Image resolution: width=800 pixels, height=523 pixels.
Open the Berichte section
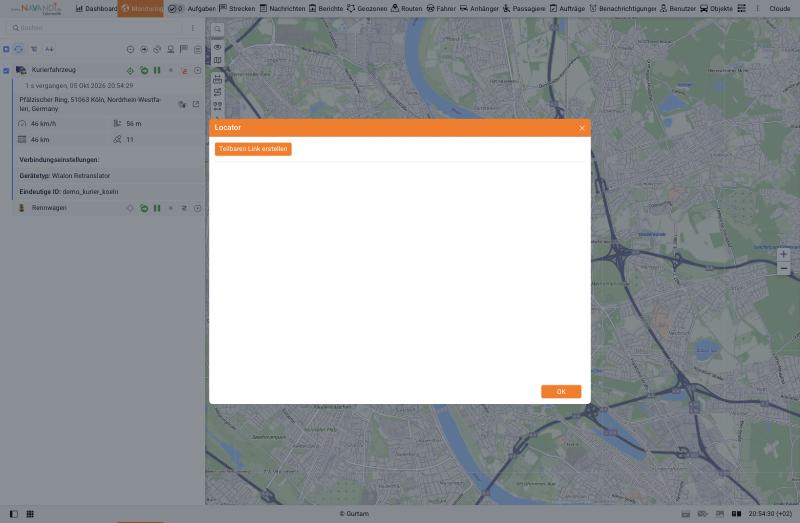[326, 9]
